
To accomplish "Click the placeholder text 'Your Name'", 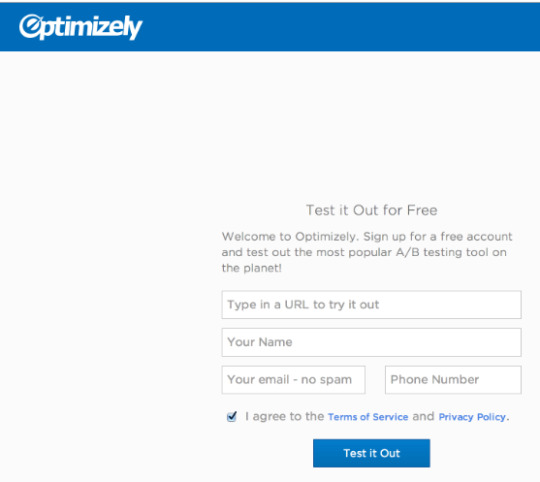I will pos(260,342).
